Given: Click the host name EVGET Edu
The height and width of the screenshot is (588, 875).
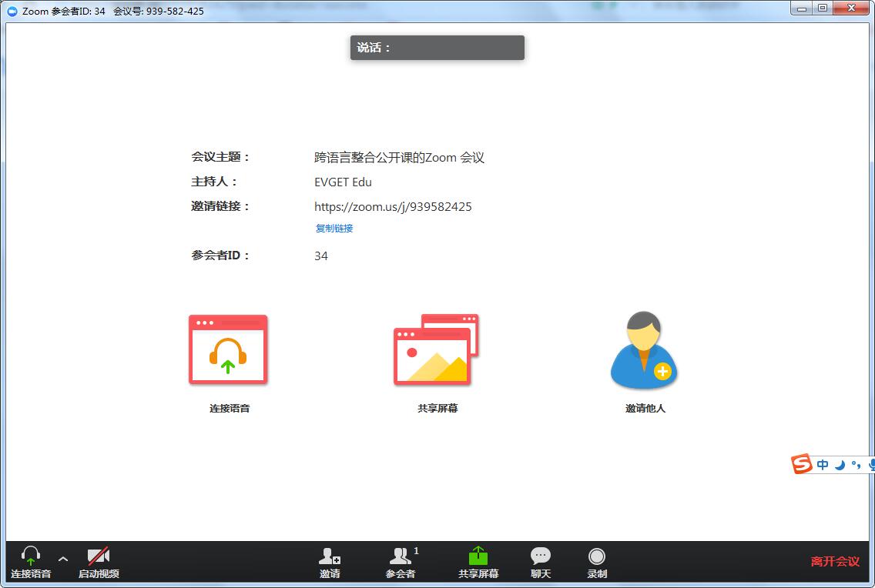Looking at the screenshot, I should tap(343, 182).
